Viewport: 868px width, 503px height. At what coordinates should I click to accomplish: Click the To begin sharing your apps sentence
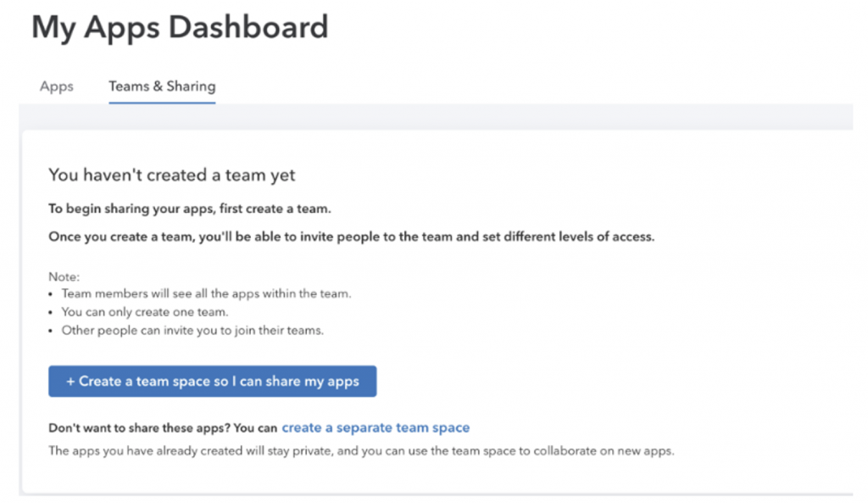click(190, 209)
